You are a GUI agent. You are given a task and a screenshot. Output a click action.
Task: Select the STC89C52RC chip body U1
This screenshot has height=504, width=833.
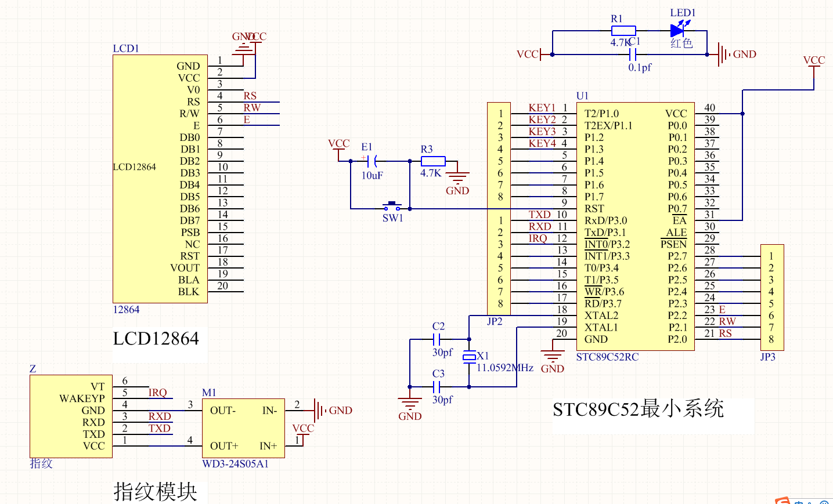[636, 226]
